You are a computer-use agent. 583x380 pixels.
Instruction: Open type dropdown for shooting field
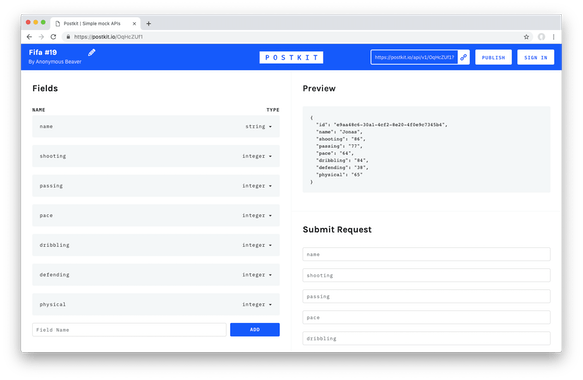click(x=257, y=156)
